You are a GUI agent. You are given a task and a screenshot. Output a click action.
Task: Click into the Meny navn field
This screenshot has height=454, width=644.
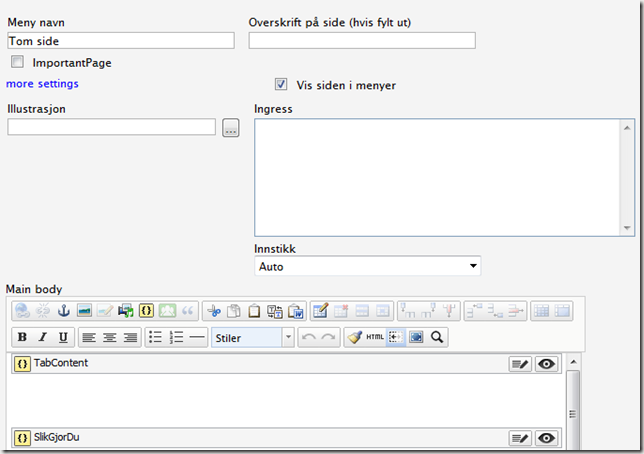(x=120, y=41)
